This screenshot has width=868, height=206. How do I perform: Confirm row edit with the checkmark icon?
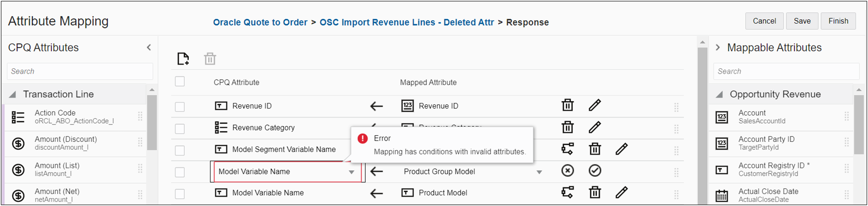[594, 171]
